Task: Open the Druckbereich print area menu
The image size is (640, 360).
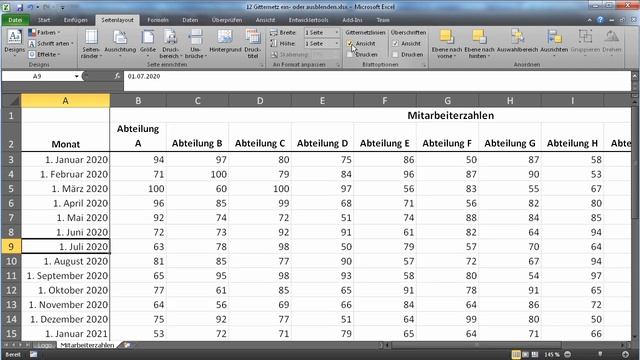Action: [x=170, y=44]
